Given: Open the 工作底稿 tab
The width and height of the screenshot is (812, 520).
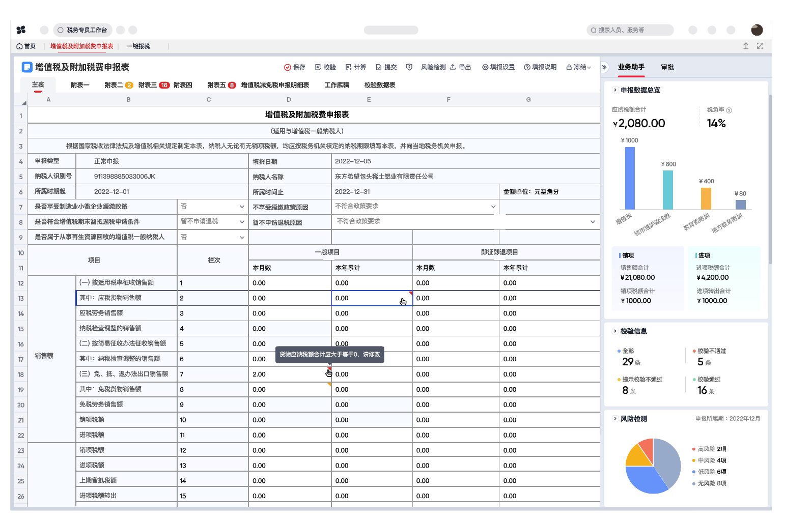Looking at the screenshot, I should tap(337, 85).
